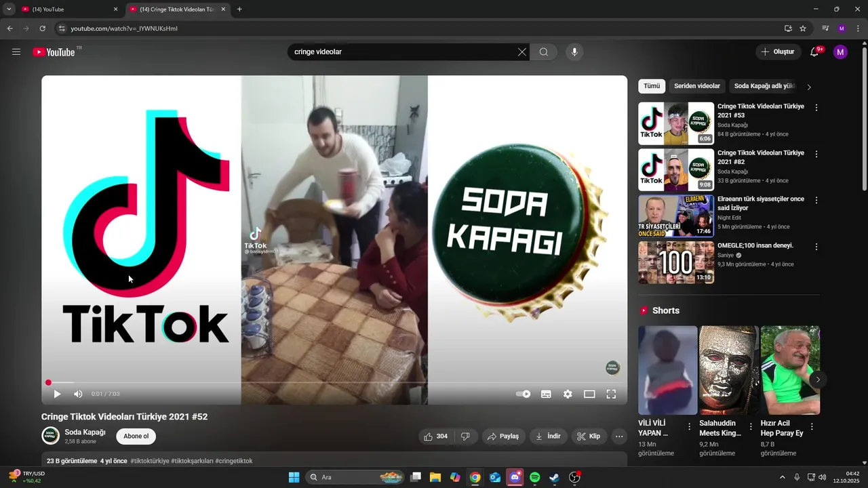
Task: Open options for Cringe Tiktok #82 video
Action: click(816, 154)
